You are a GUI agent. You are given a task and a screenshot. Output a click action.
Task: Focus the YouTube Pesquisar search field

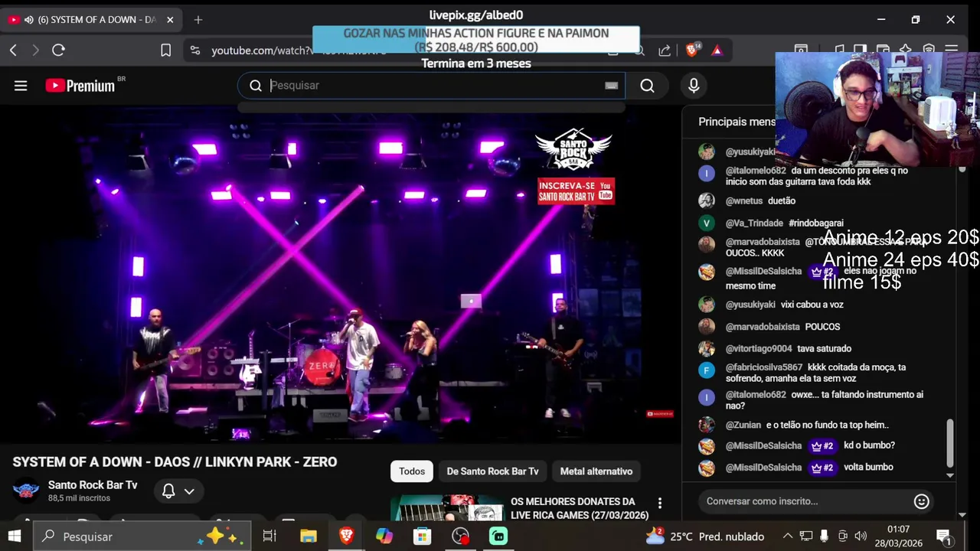pyautogui.click(x=431, y=86)
